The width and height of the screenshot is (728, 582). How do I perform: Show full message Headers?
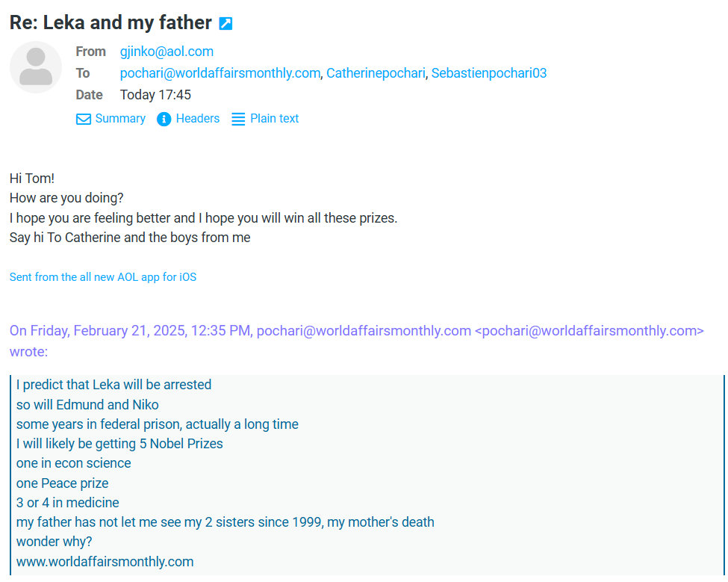pos(198,119)
